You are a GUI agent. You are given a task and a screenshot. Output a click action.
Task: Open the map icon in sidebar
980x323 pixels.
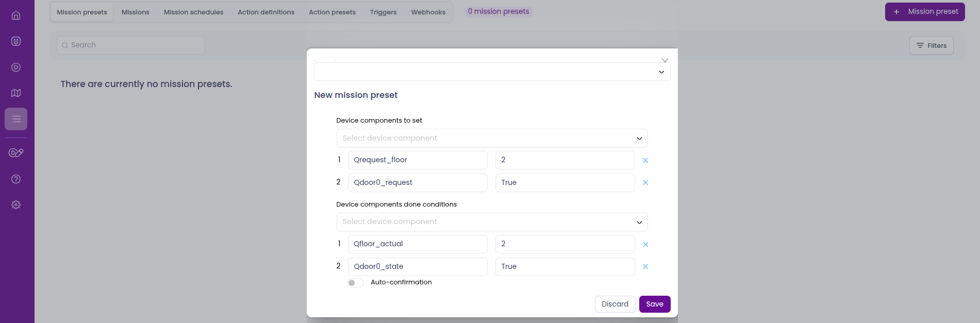16,93
